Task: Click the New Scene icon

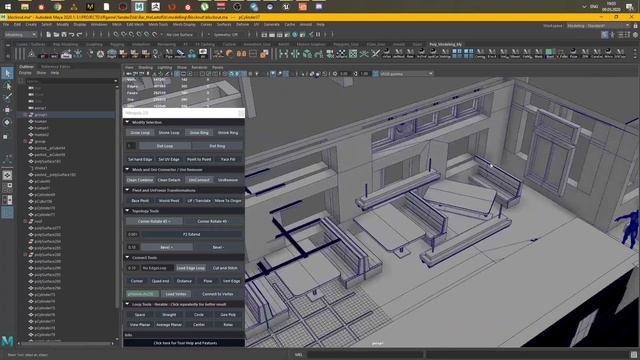Action: coord(49,35)
